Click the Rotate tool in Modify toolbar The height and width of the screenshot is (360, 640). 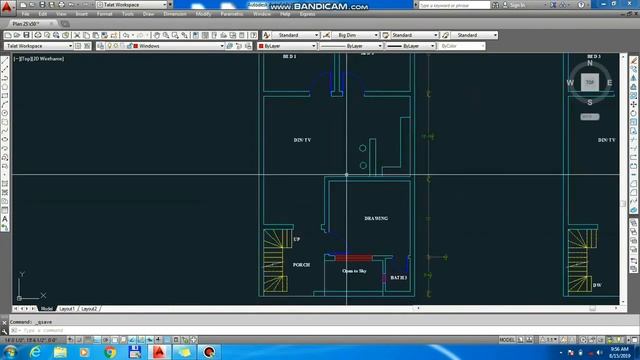pyautogui.click(x=633, y=113)
